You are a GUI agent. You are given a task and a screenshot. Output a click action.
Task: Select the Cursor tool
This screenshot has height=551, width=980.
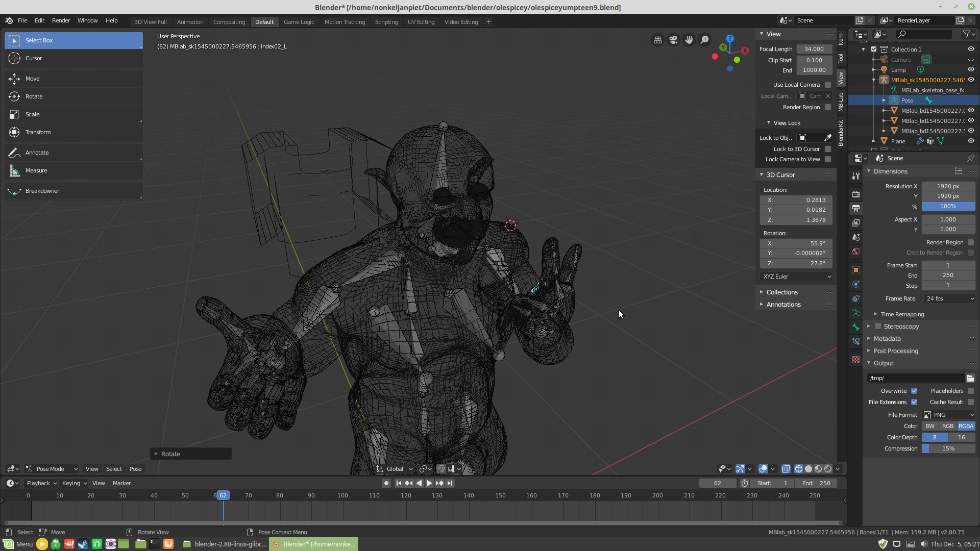pyautogui.click(x=73, y=58)
